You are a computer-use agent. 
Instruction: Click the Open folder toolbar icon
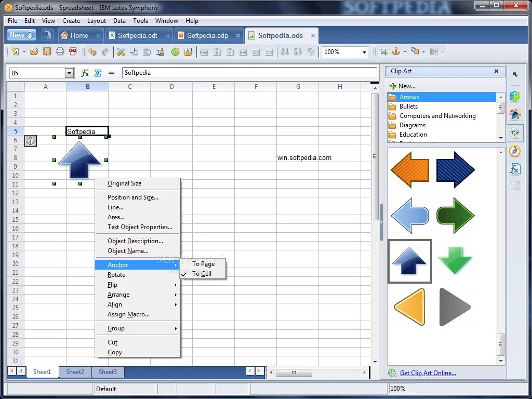[34, 52]
